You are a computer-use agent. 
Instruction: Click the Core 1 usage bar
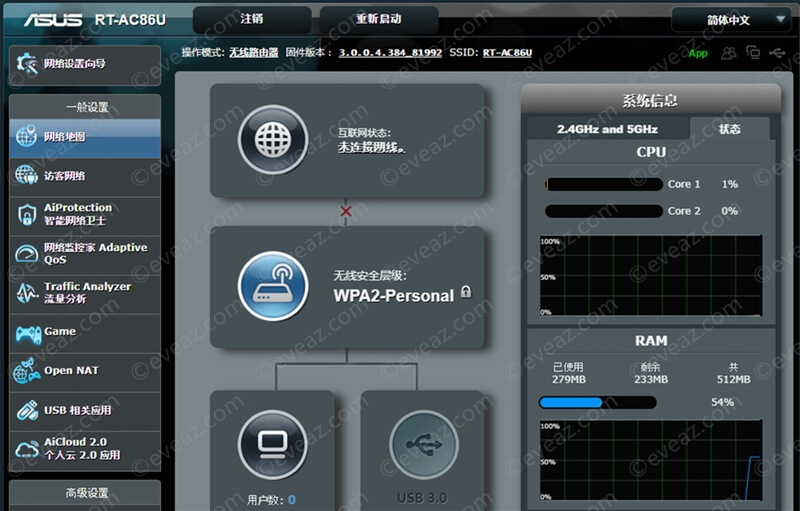tap(604, 184)
